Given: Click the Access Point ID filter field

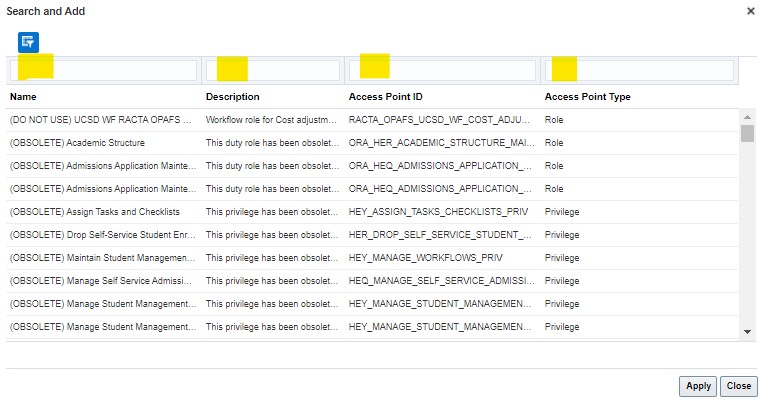Looking at the screenshot, I should pyautogui.click(x=441, y=71).
